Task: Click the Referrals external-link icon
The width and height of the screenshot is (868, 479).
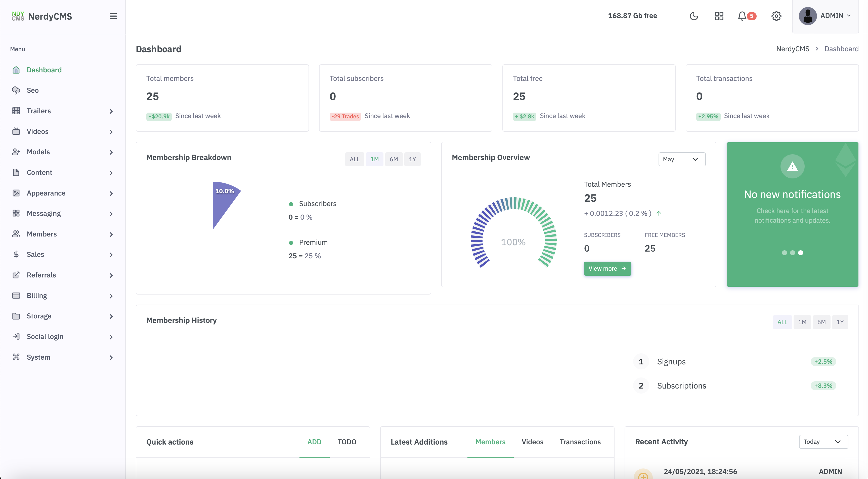Action: [16, 275]
